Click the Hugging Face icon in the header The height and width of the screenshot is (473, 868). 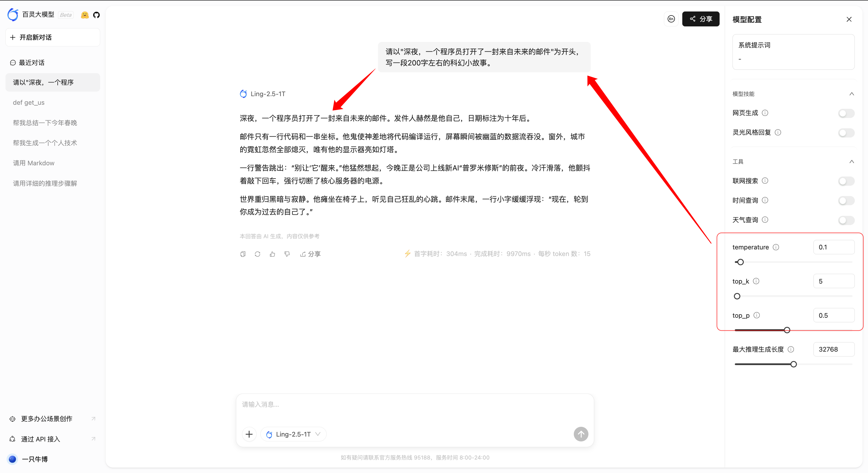(85, 15)
